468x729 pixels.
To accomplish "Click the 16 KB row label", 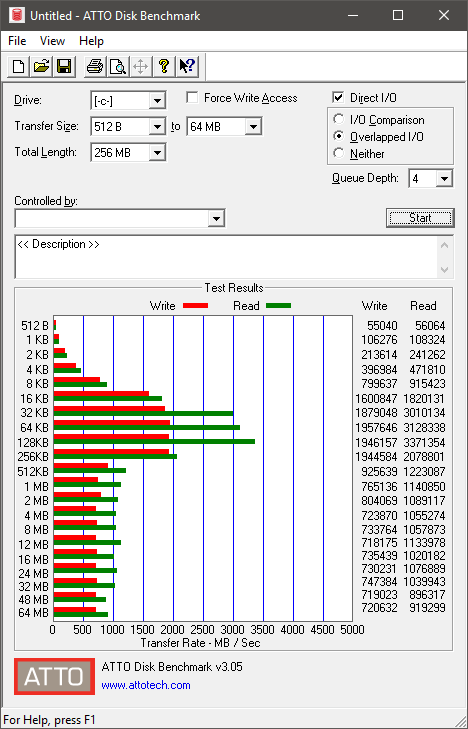I will 34,398.
